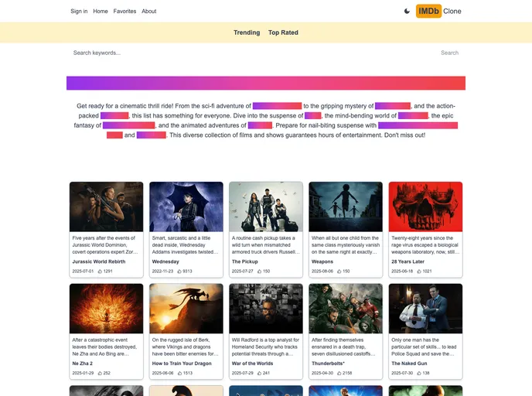This screenshot has height=396, width=532.
Task: Open The Naked Gun poster image
Action: coord(425,309)
